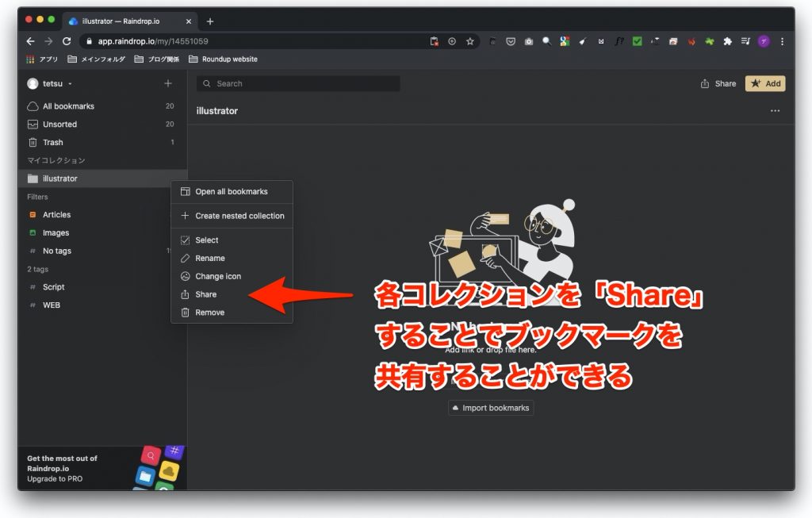Viewport: 812px width, 518px height.
Task: Open the メインフォルダ bookmark folder
Action: click(96, 59)
